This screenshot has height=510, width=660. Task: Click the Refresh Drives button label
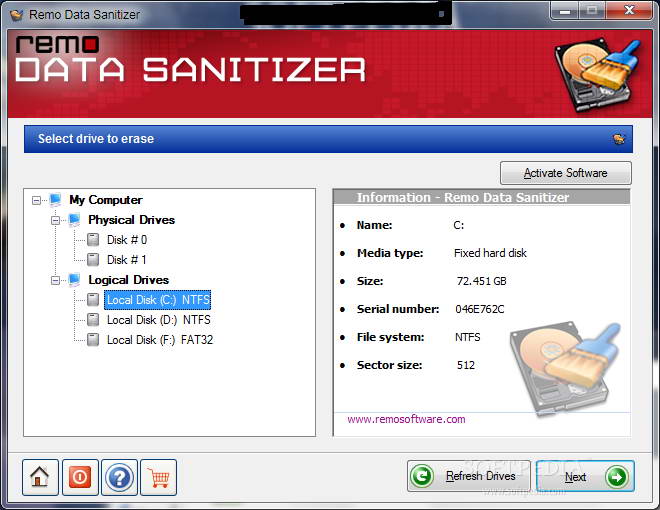(481, 476)
